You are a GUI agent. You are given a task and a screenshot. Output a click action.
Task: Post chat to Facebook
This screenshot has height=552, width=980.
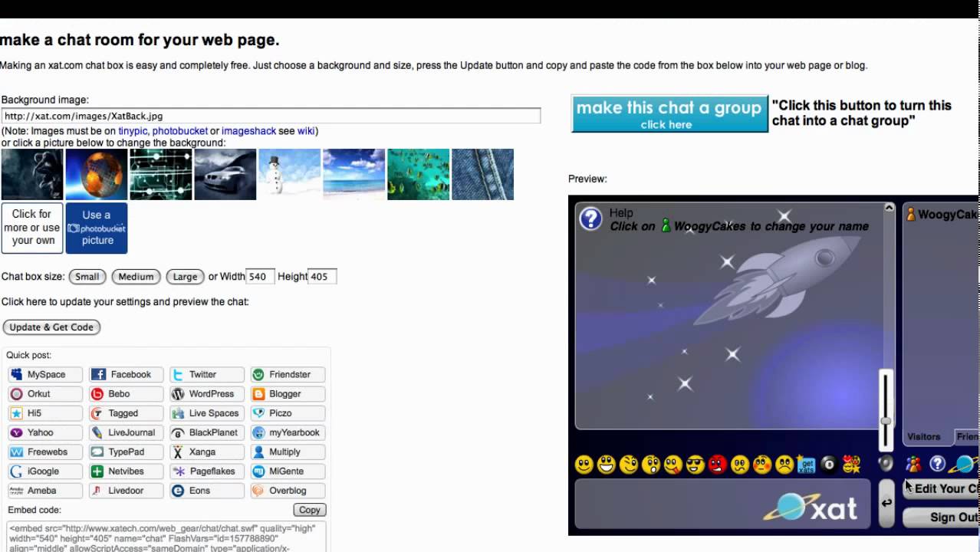tap(127, 375)
